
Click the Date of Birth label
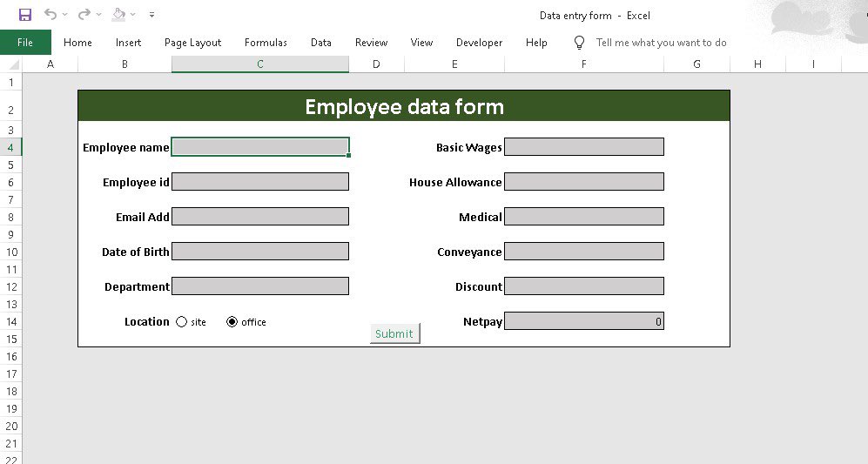tap(136, 252)
